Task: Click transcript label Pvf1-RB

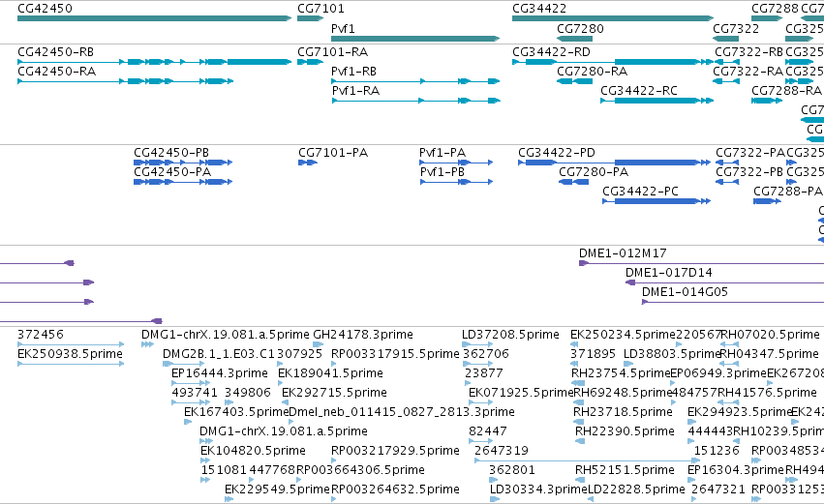Action: click(x=353, y=72)
